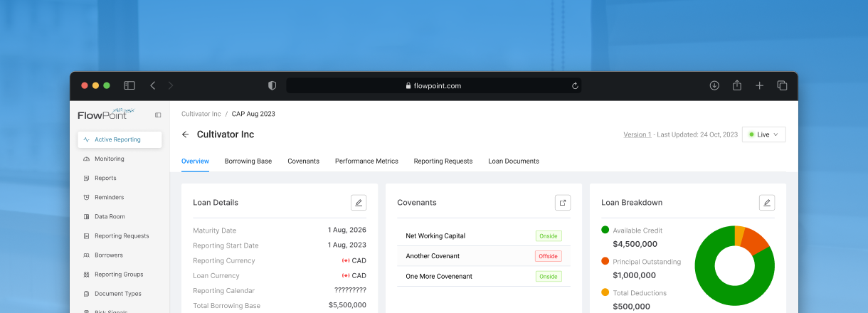Image resolution: width=868 pixels, height=313 pixels.
Task: Open the Reporting Requests tab
Action: coord(443,161)
